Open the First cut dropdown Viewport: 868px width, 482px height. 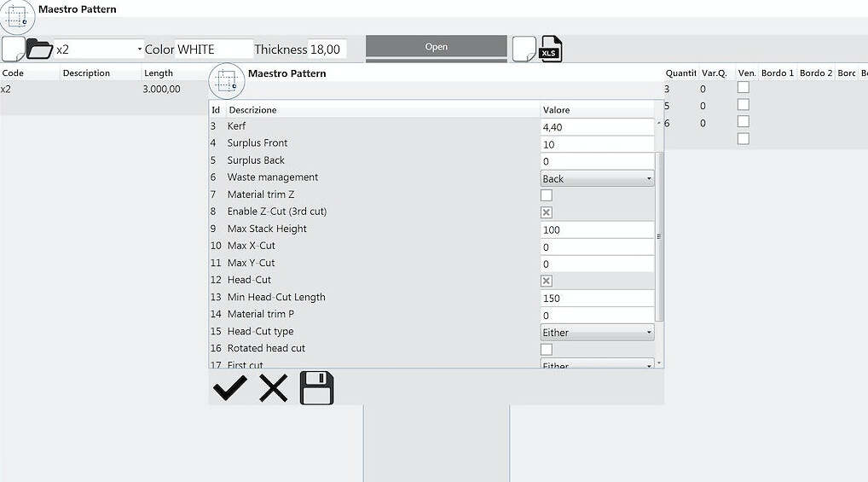[597, 363]
